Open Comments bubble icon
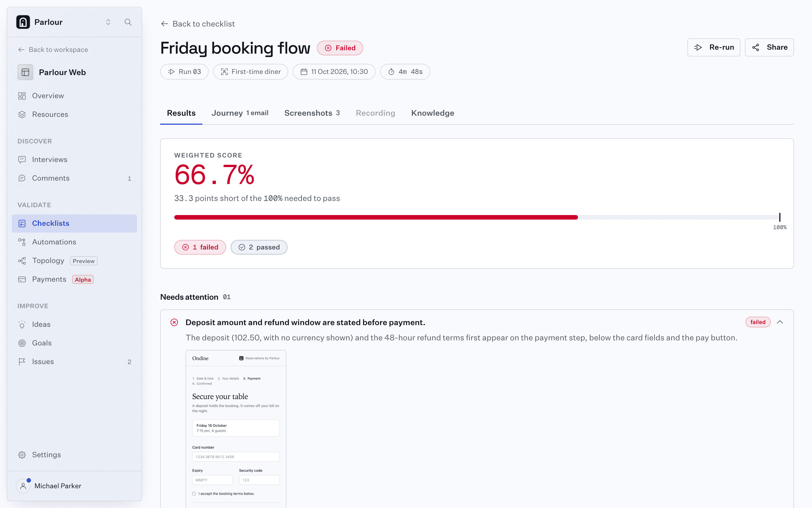Screen dimensions: 812x508 tap(22, 178)
